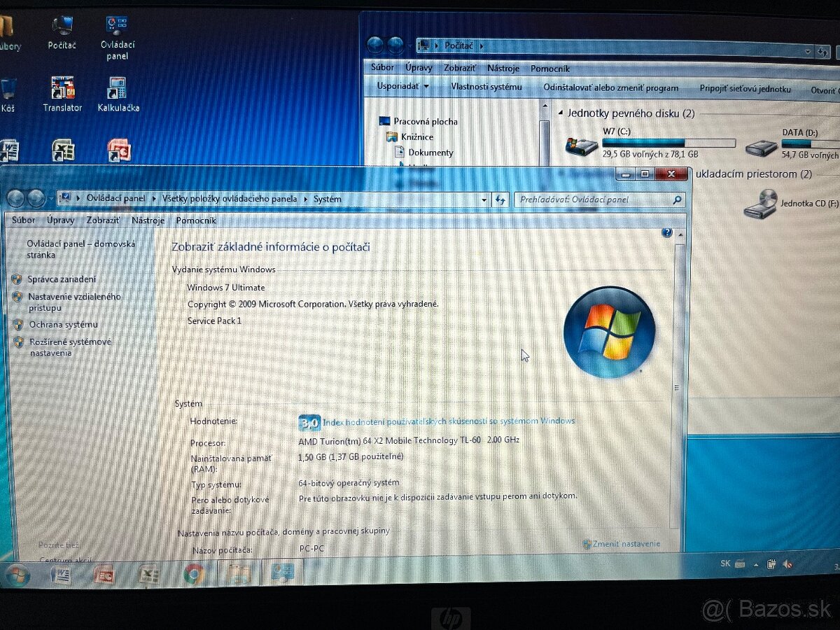Launch Chrome from the taskbar

tap(193, 575)
